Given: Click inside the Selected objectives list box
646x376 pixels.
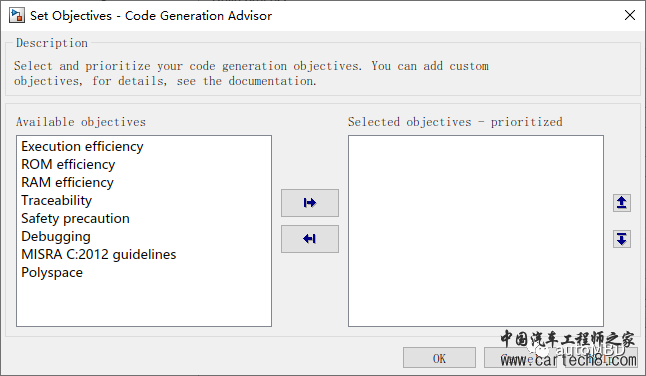Looking at the screenshot, I should pos(476,231).
